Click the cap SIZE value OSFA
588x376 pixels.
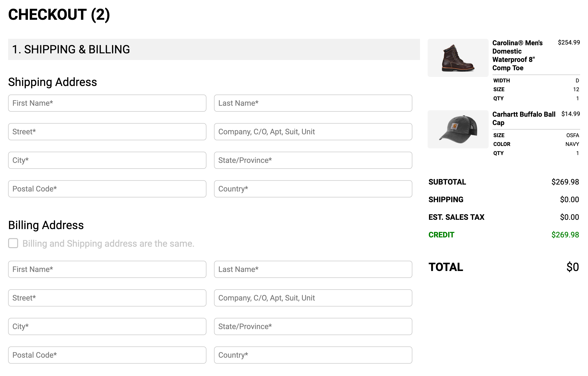pyautogui.click(x=573, y=135)
